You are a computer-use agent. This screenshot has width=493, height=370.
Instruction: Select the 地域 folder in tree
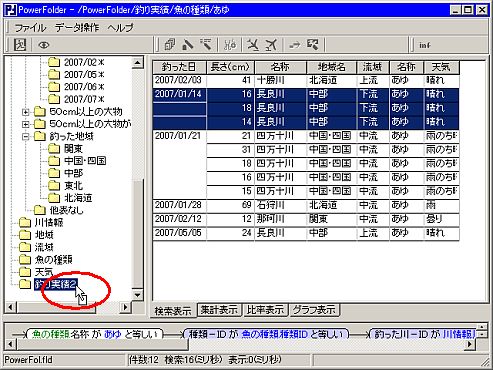click(44, 235)
